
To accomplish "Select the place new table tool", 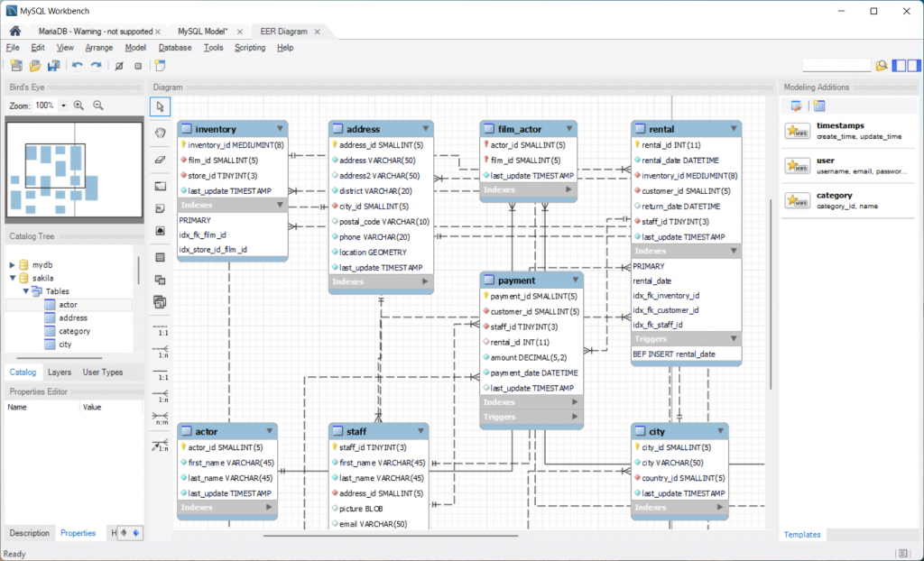I will pyautogui.click(x=161, y=258).
